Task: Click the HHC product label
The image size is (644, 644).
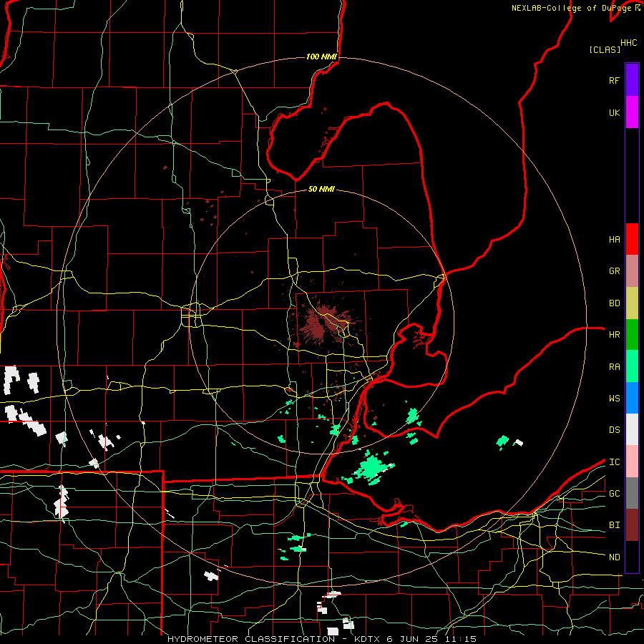Action: tap(628, 43)
